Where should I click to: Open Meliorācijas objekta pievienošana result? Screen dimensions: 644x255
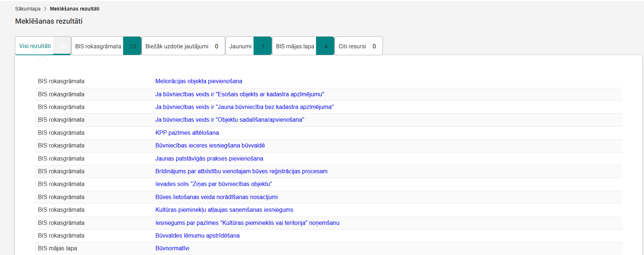point(199,81)
